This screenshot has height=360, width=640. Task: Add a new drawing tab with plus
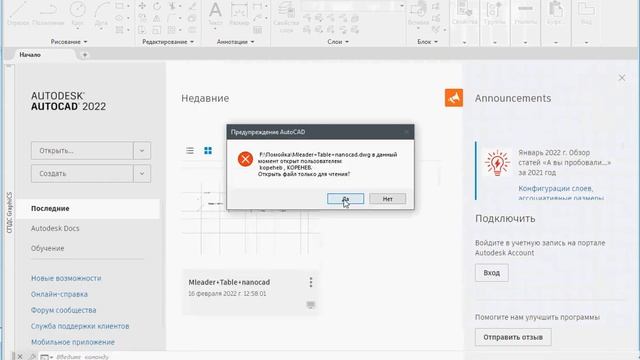click(85, 55)
